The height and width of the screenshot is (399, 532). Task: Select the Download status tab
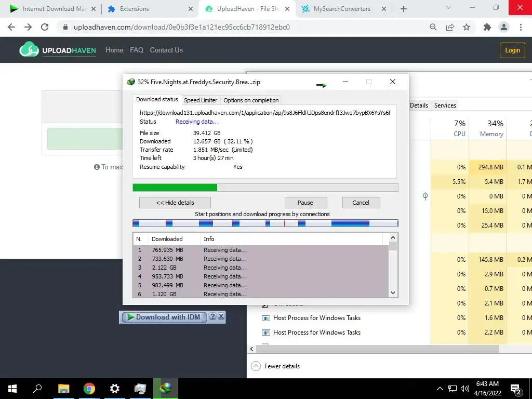[157, 99]
